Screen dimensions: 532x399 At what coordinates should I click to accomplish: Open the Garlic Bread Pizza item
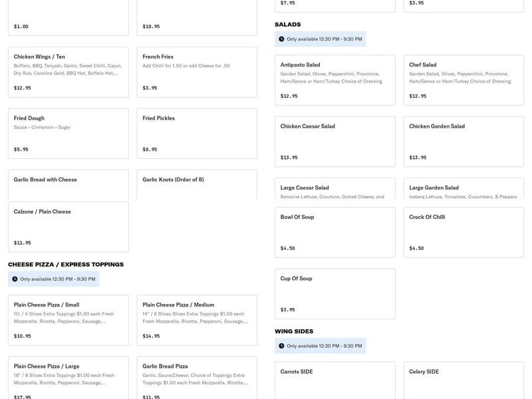point(196,378)
